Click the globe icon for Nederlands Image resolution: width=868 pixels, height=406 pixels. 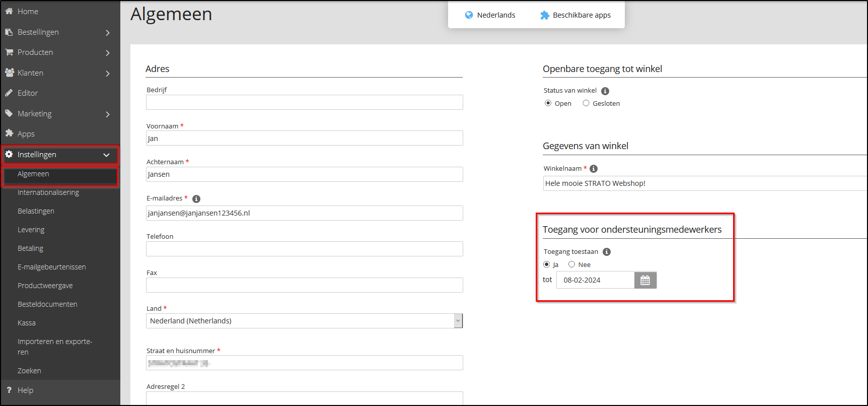click(x=469, y=15)
